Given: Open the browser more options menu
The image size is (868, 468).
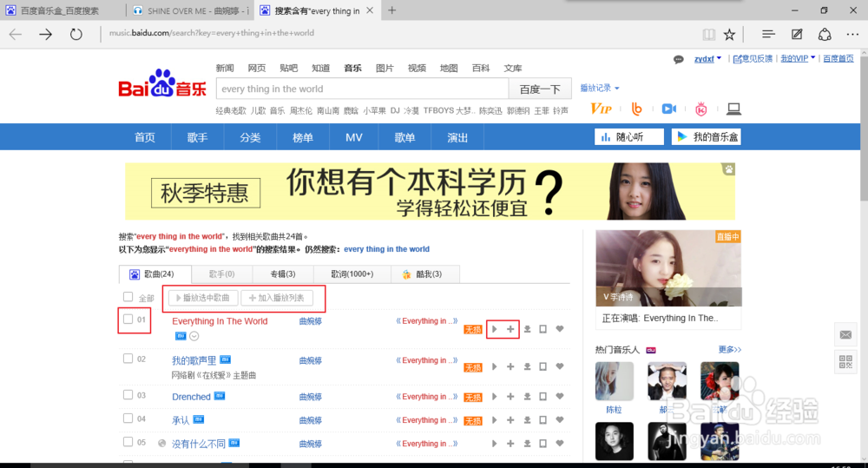Looking at the screenshot, I should pyautogui.click(x=852, y=35).
